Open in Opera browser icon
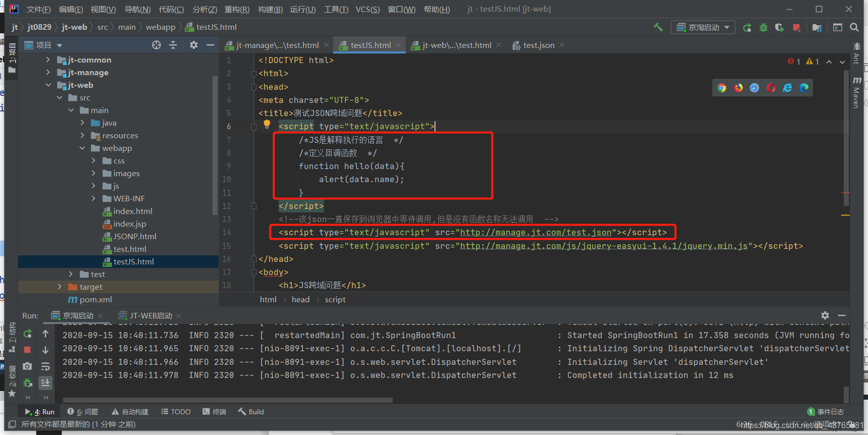Image resolution: width=868 pixels, height=435 pixels. 771,88
